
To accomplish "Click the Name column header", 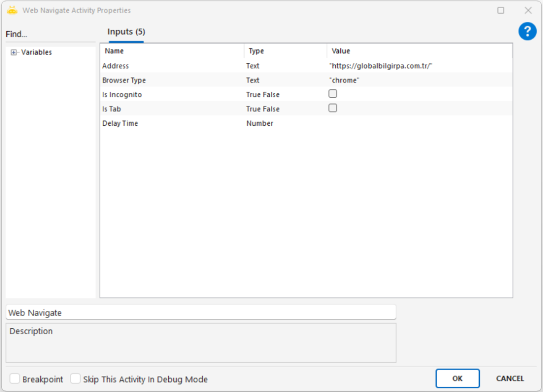I will point(115,51).
